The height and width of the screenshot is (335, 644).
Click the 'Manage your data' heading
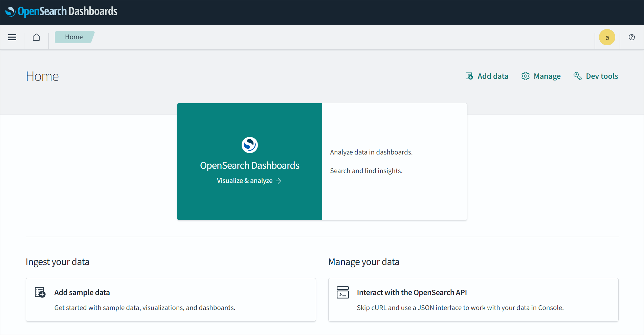point(364,262)
